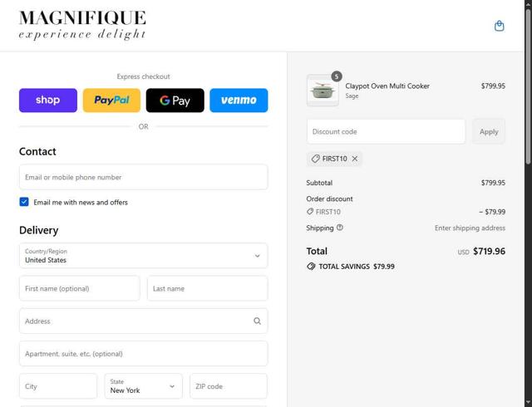
Task: Choose Venmo express checkout
Action: click(x=239, y=101)
